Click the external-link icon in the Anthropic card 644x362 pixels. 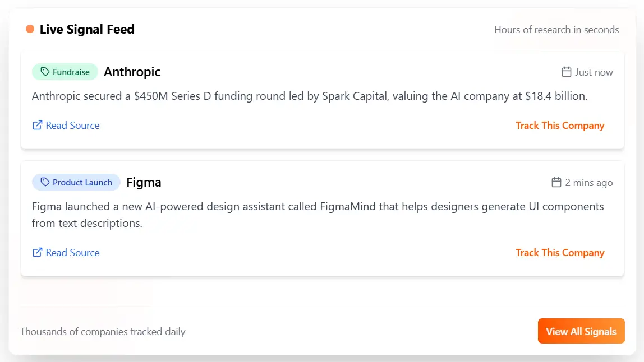pyautogui.click(x=38, y=126)
